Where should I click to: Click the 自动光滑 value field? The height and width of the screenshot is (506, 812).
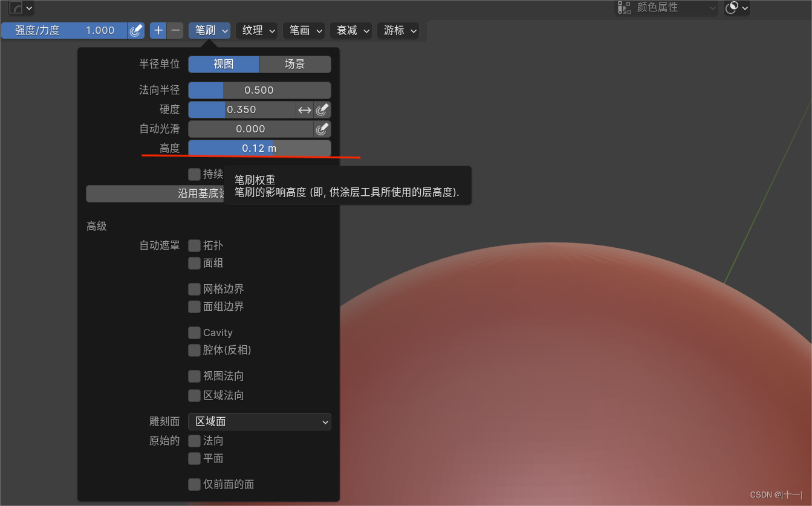[x=251, y=129]
